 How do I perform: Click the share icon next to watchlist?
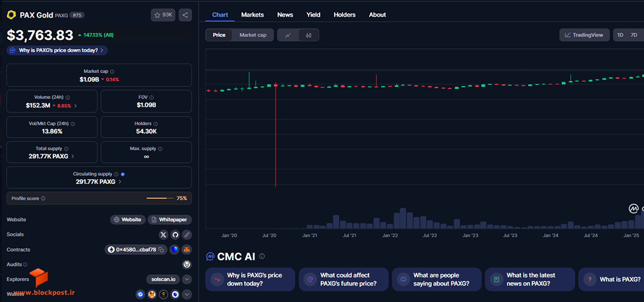tap(185, 14)
